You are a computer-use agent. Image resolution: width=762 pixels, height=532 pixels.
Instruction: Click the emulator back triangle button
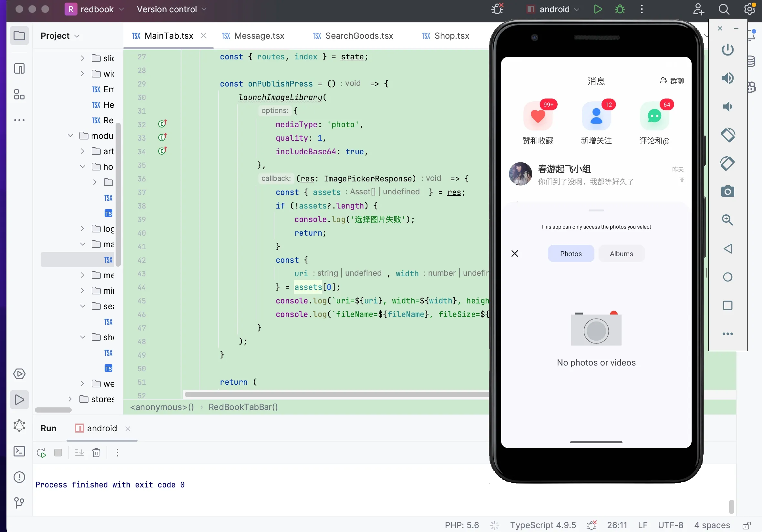(727, 249)
